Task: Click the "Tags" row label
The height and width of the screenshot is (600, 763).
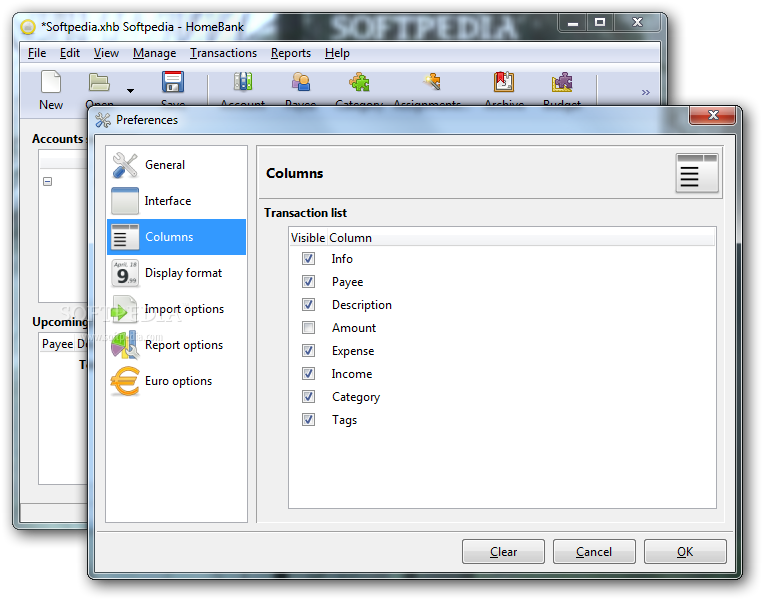Action: [x=344, y=420]
